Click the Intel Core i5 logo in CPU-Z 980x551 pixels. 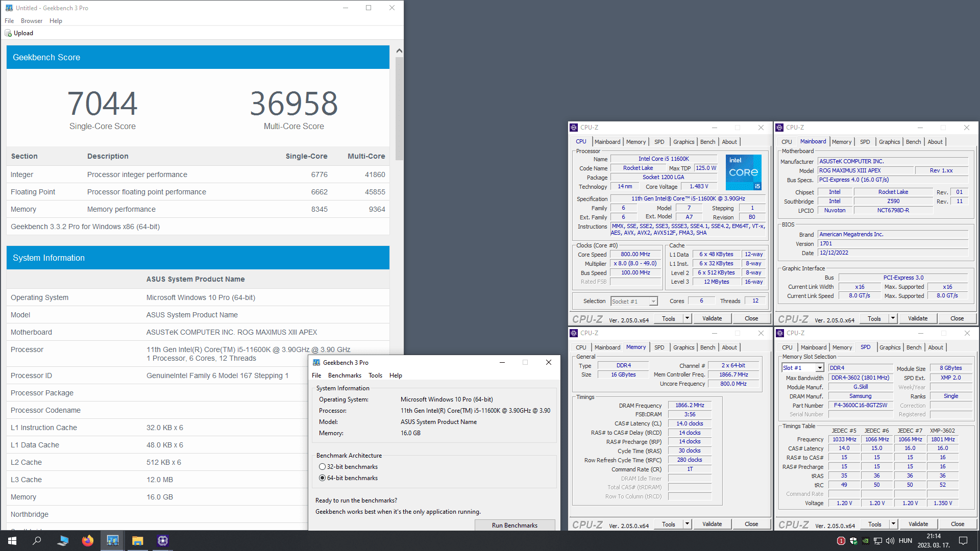[743, 172]
